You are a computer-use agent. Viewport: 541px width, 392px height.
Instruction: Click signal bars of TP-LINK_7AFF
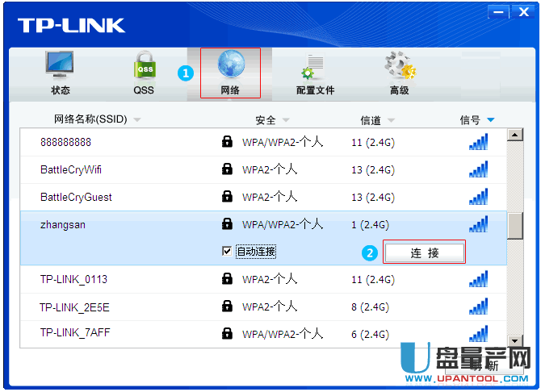pos(478,333)
